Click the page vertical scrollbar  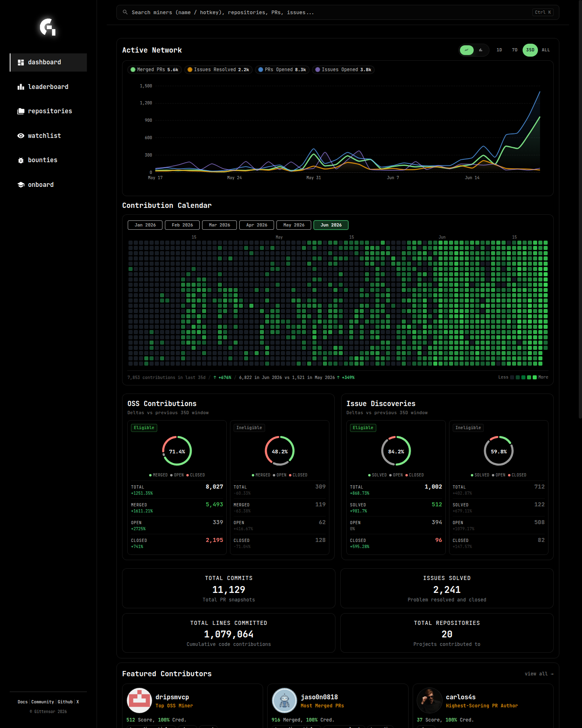point(580,209)
